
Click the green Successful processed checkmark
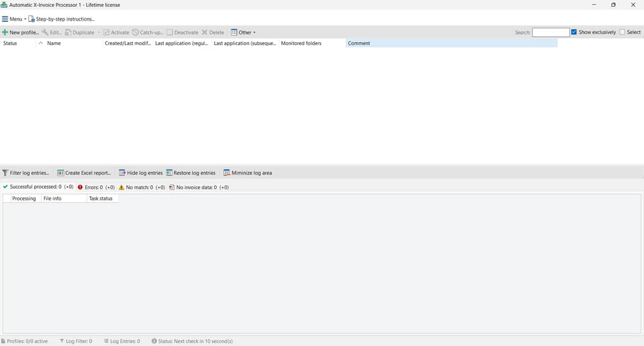(x=5, y=187)
